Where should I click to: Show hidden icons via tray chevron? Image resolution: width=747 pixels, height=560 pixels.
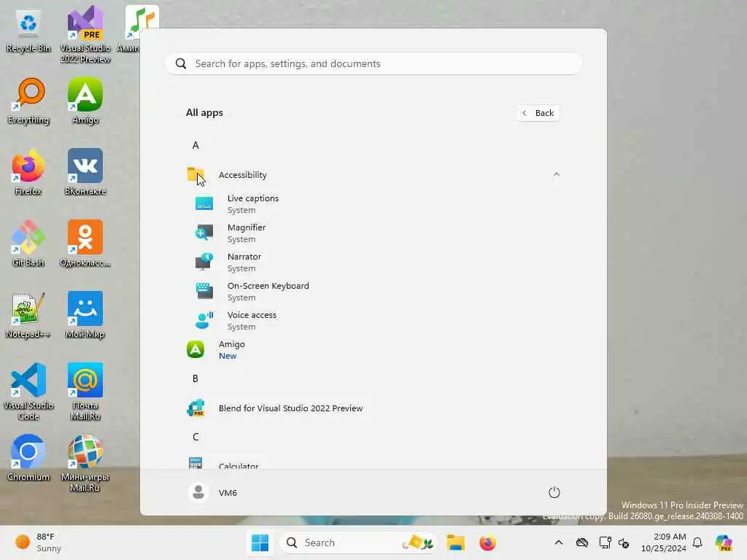[x=559, y=542]
